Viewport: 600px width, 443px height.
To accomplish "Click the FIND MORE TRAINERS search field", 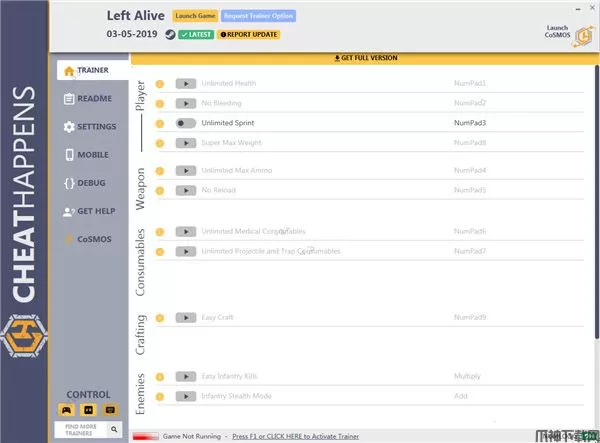I will pyautogui.click(x=81, y=430).
